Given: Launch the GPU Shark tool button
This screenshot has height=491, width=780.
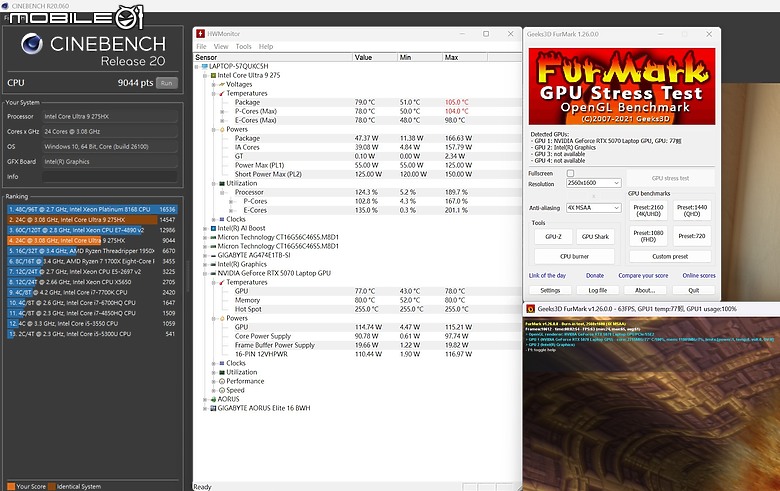Looking at the screenshot, I should [595, 237].
